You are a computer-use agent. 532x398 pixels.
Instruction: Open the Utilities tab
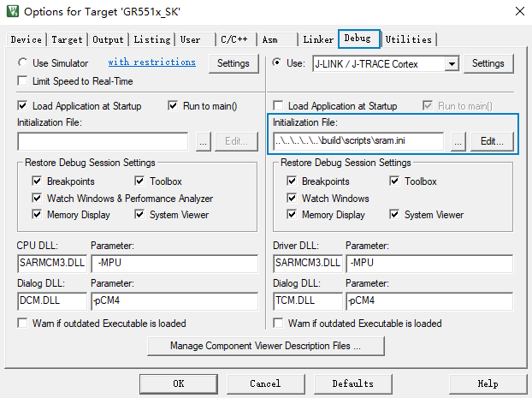(x=409, y=39)
